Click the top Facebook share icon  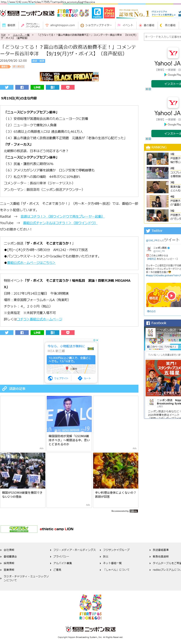[22, 87]
